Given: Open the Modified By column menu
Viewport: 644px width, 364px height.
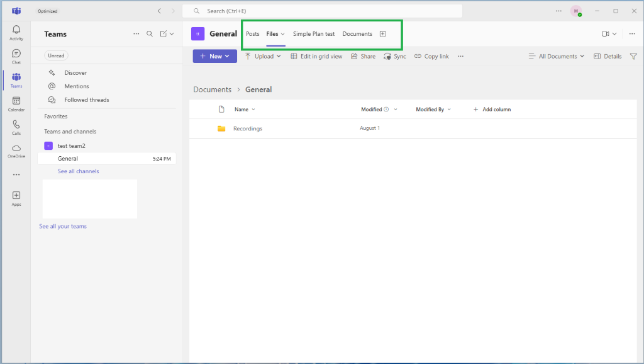Looking at the screenshot, I should tap(433, 110).
